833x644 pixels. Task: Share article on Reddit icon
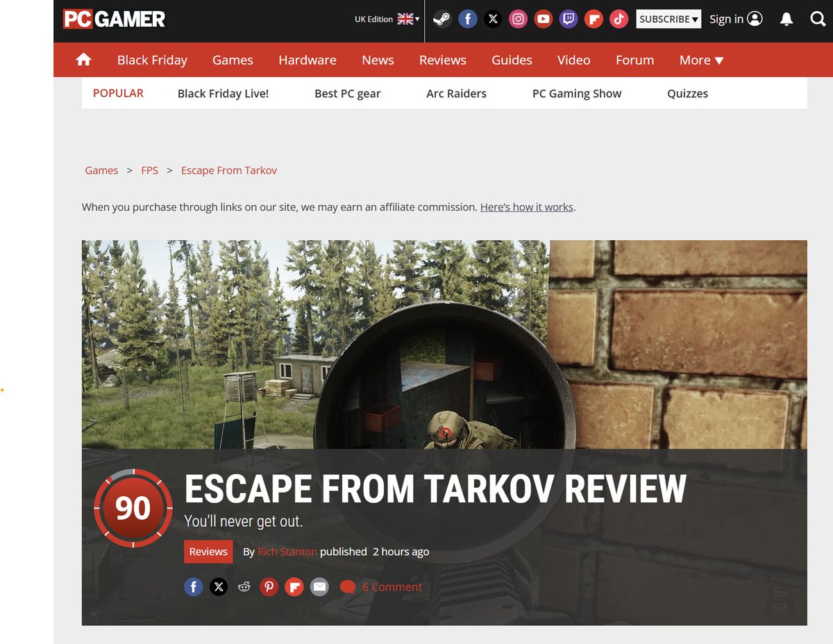(x=244, y=587)
